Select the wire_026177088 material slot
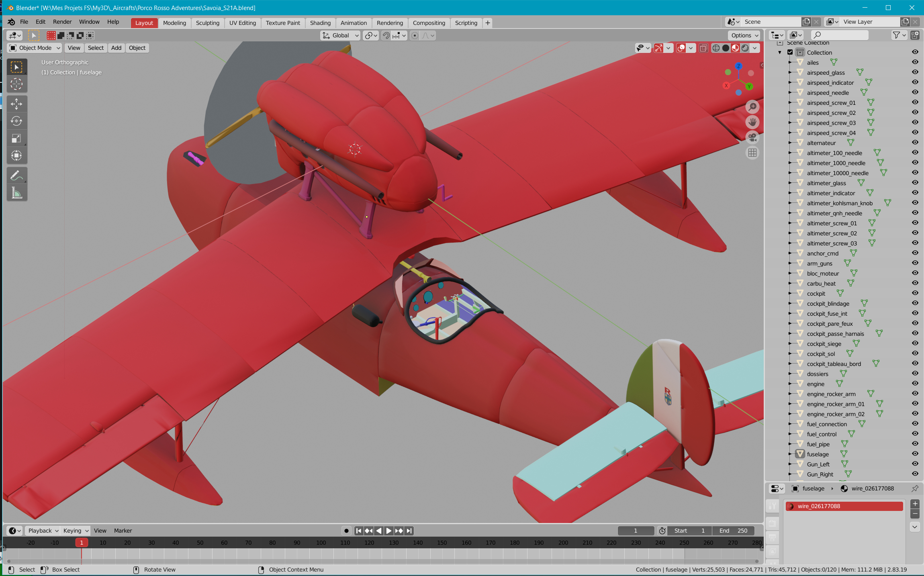Screen dimensions: 924x576 (844, 506)
